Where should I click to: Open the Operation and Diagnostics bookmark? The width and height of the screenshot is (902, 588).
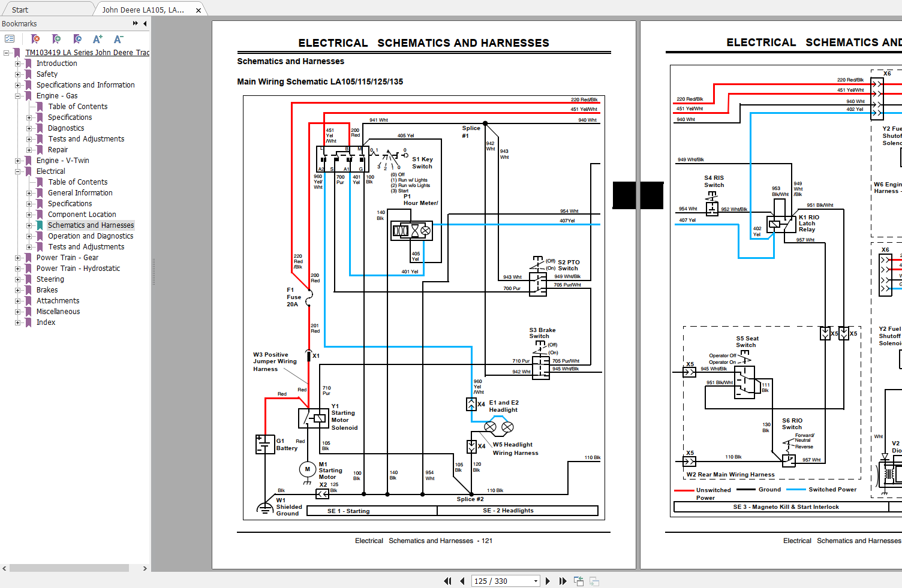[91, 236]
